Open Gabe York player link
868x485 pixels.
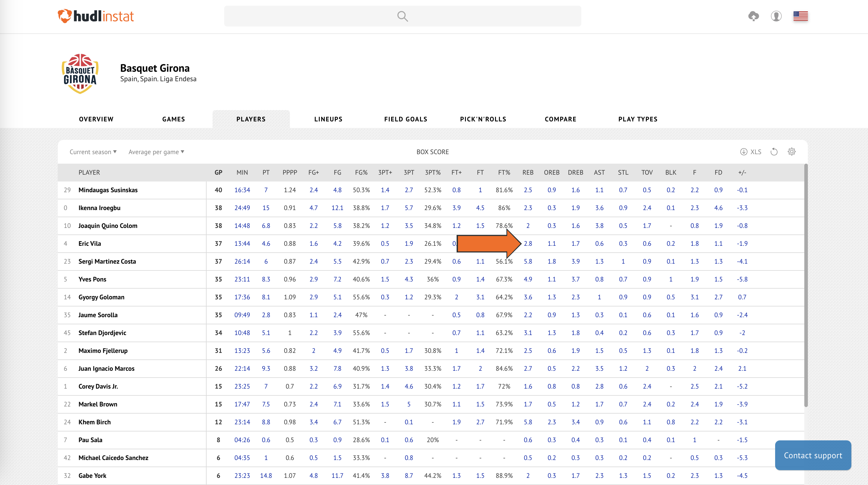point(92,475)
